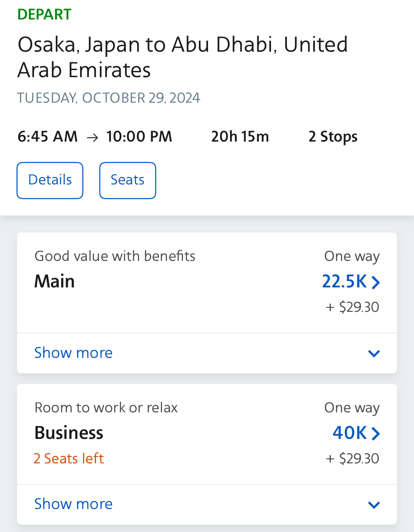
Task: Select the 22.5K Main fare price
Action: click(x=344, y=282)
